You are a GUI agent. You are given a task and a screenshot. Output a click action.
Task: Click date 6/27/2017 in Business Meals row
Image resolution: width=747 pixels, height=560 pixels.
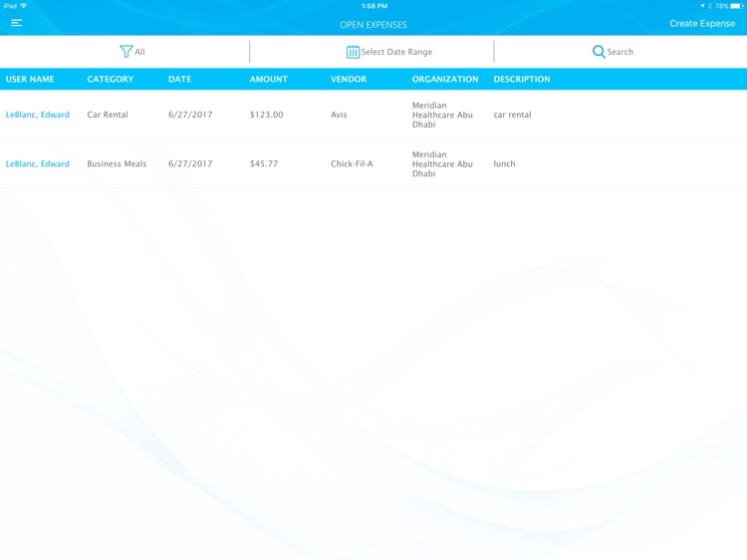point(190,163)
